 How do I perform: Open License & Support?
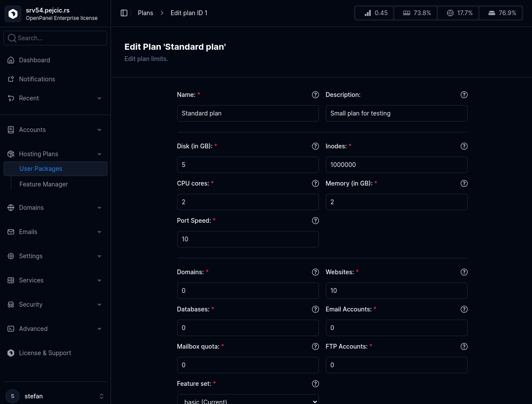45,353
